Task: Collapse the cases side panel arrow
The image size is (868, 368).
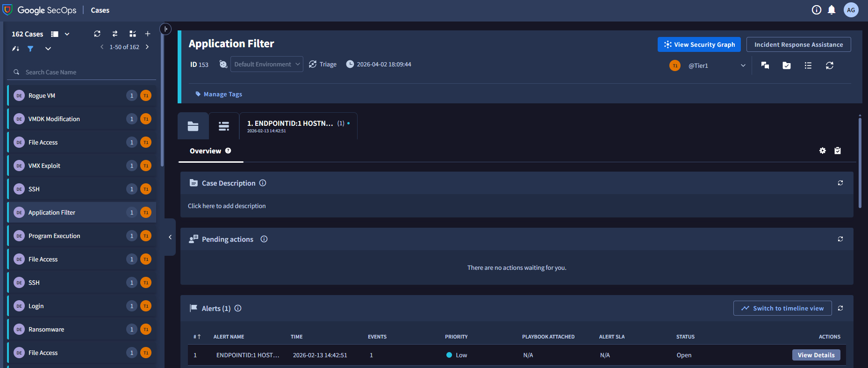Action: point(170,237)
